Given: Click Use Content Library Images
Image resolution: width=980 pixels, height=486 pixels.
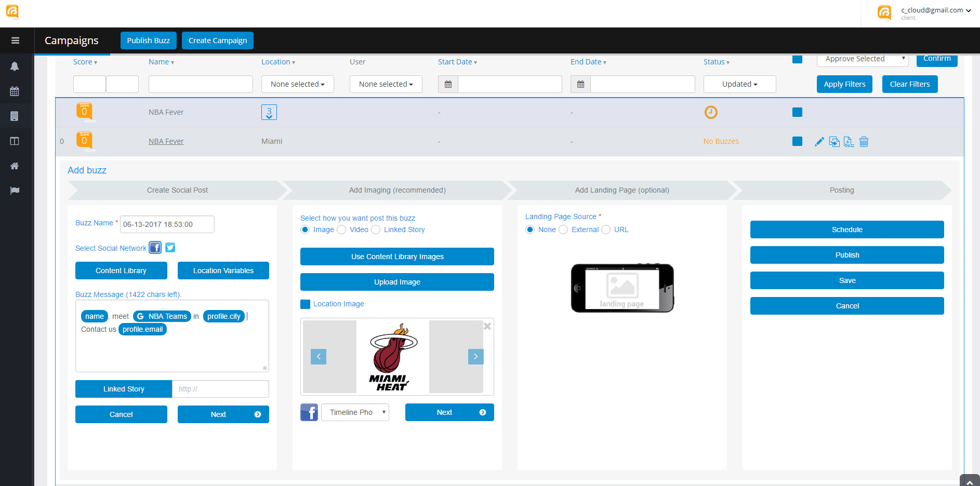Looking at the screenshot, I should (397, 256).
